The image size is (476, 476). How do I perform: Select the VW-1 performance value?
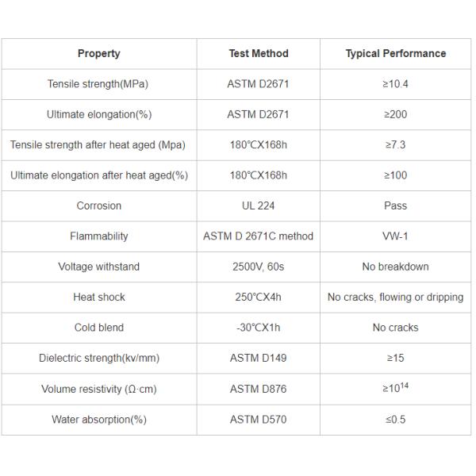pyautogui.click(x=395, y=236)
